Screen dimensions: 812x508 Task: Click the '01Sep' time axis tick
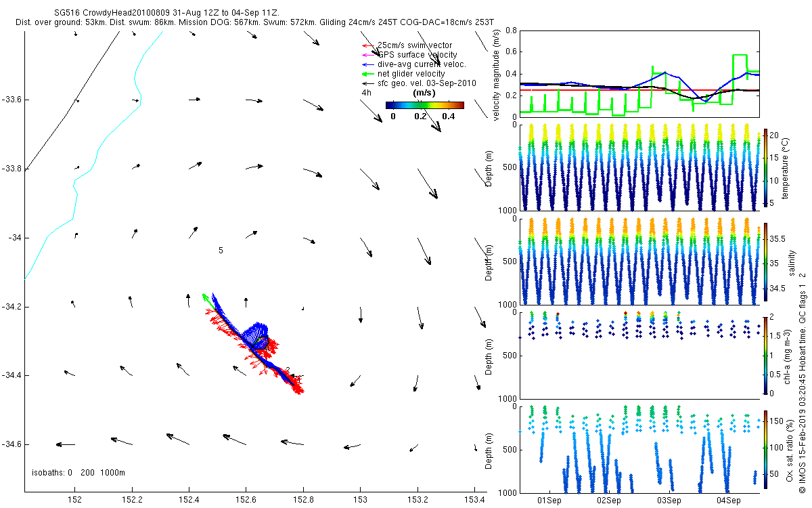[549, 501]
